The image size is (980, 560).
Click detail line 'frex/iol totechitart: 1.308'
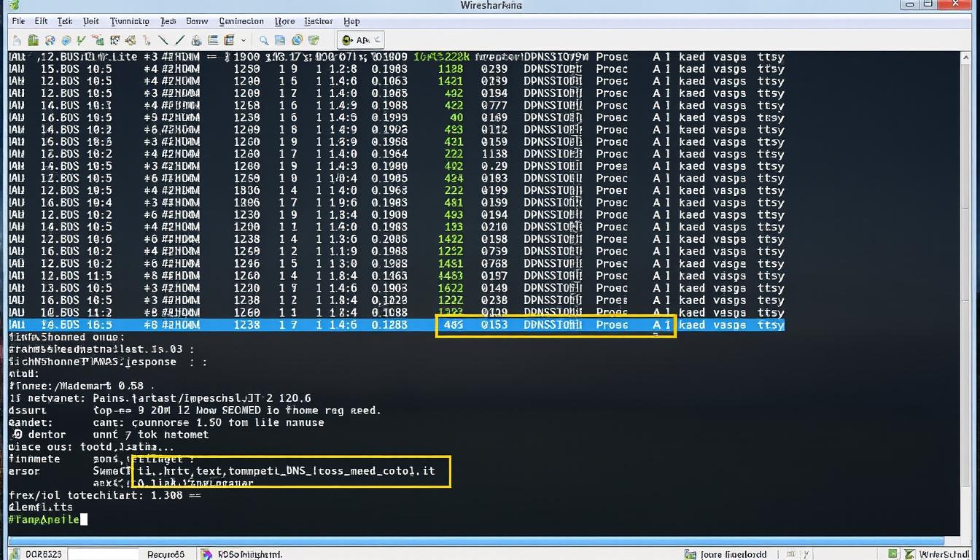click(x=105, y=495)
